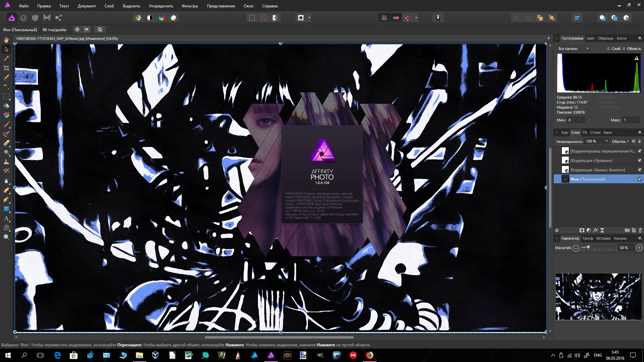The width and height of the screenshot is (644, 362).
Task: Open the Фильтры menu
Action: click(190, 6)
